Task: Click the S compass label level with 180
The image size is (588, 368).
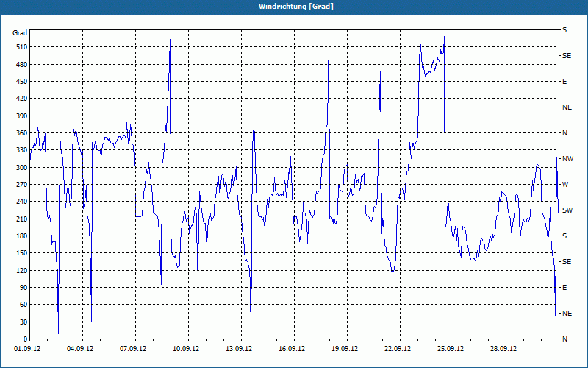Action: 564,236
